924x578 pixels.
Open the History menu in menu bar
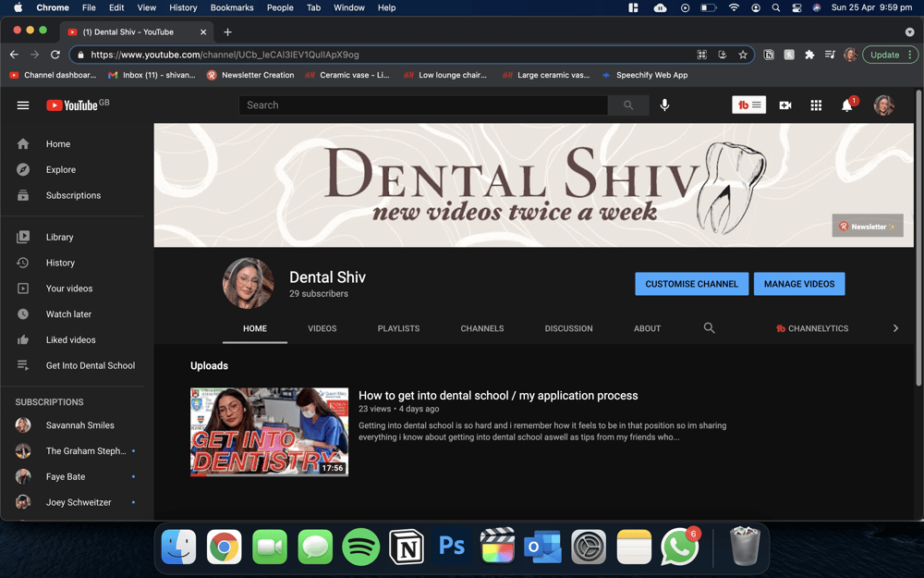pos(183,7)
